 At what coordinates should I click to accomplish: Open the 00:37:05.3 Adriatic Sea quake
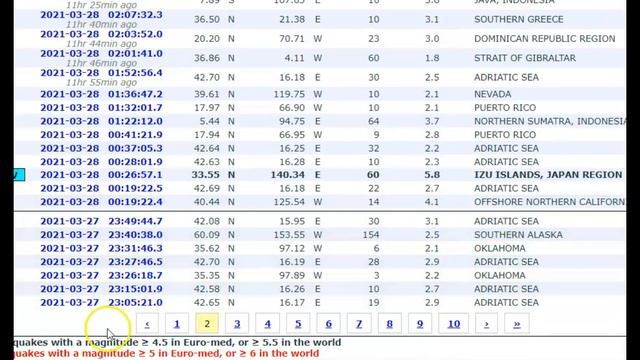101,148
